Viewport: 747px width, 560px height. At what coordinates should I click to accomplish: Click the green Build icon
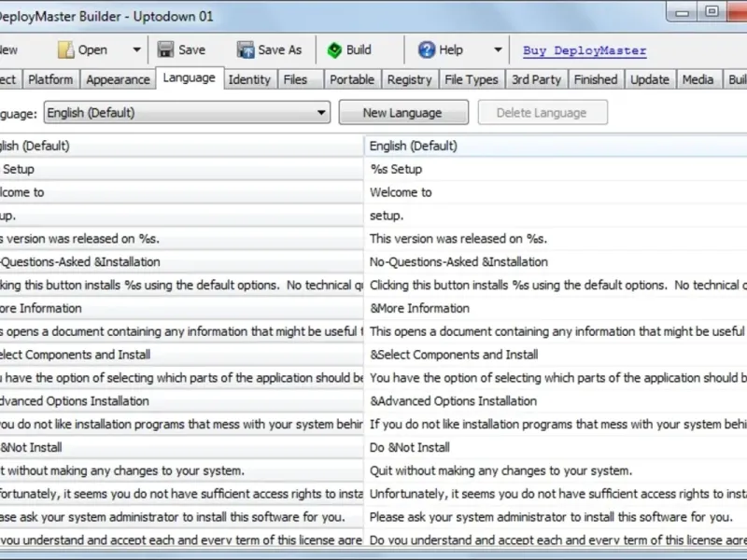(334, 50)
